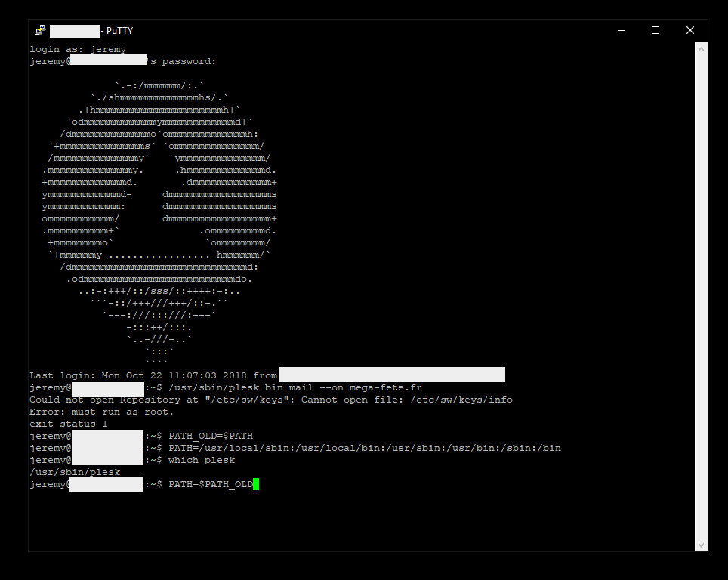This screenshot has width=728, height=580.
Task: Click the 'login as: jeremy' line
Action: point(78,49)
